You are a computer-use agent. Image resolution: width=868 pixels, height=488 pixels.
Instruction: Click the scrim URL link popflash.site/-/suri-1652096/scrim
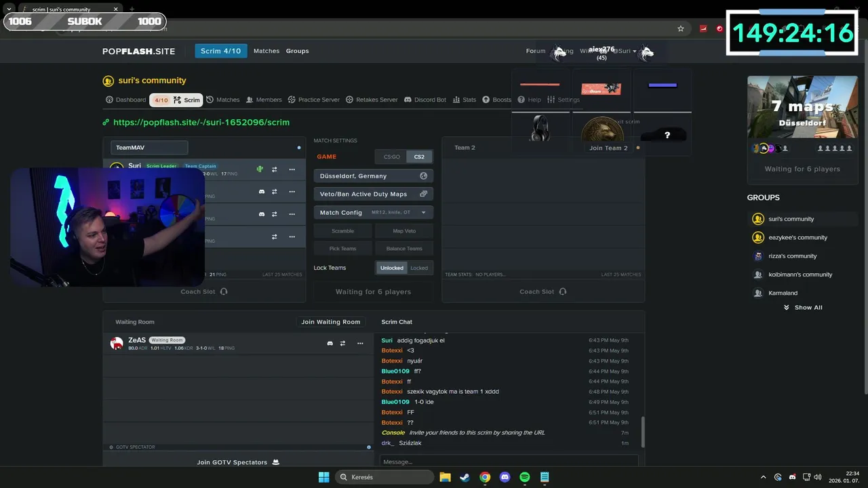coord(201,123)
